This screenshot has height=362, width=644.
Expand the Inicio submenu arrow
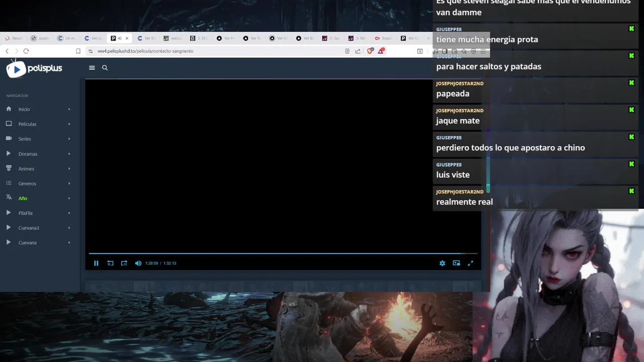pos(69,109)
